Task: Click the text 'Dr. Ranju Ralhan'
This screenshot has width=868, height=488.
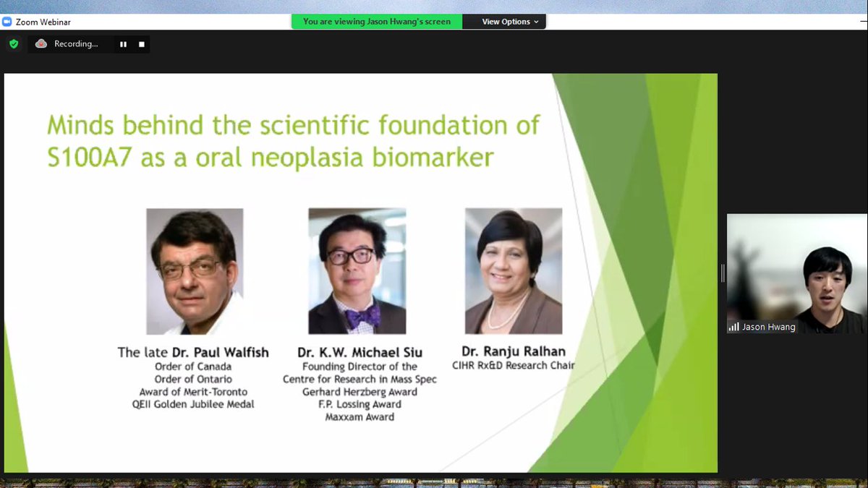Action: (514, 352)
